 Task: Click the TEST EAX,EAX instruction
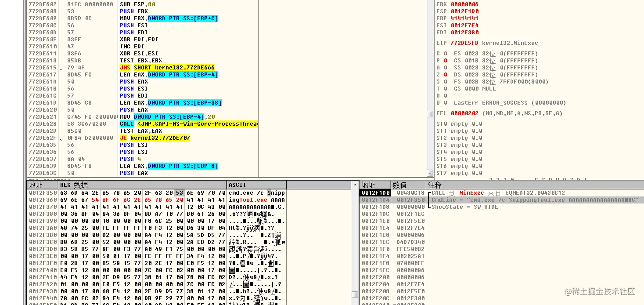pyautogui.click(x=141, y=131)
